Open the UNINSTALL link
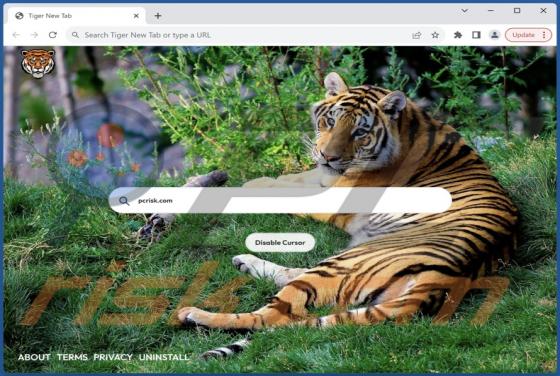Image resolution: width=560 pixels, height=376 pixels. 164,357
